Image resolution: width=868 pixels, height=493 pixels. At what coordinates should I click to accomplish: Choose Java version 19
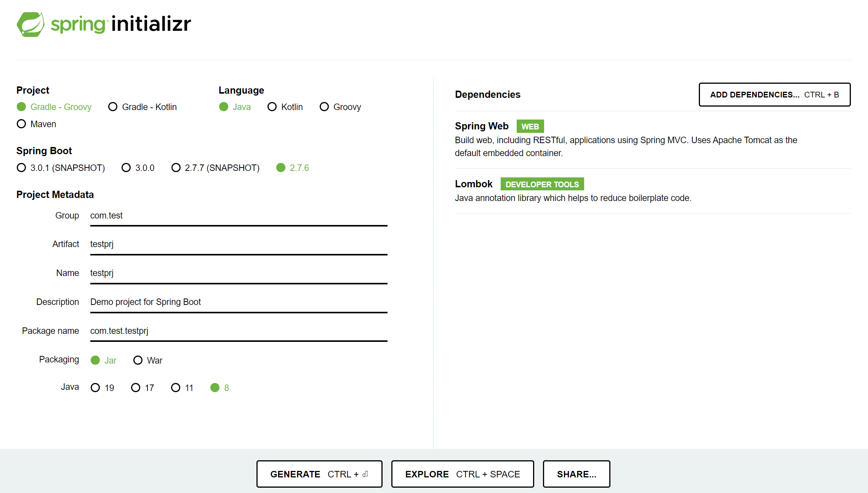pos(95,388)
